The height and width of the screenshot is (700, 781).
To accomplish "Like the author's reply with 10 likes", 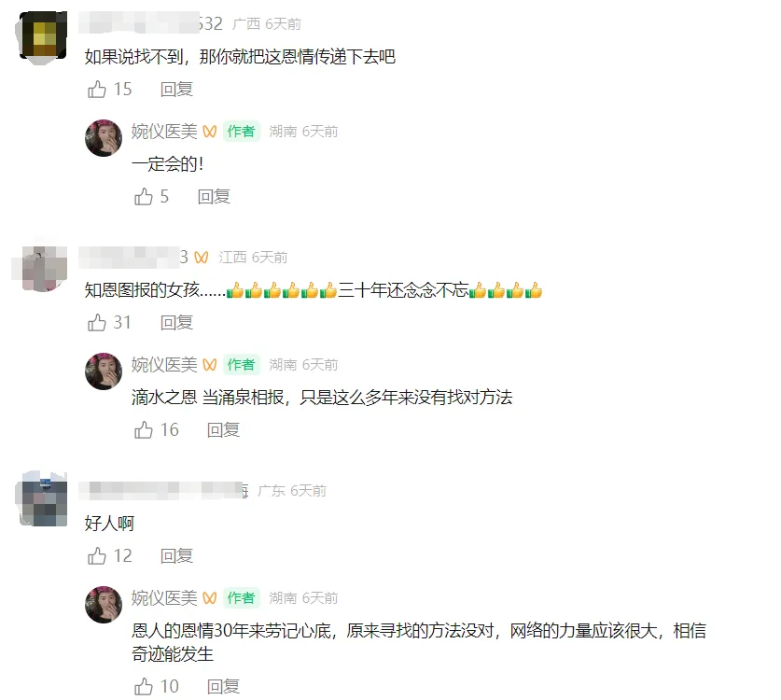I will click(x=144, y=687).
